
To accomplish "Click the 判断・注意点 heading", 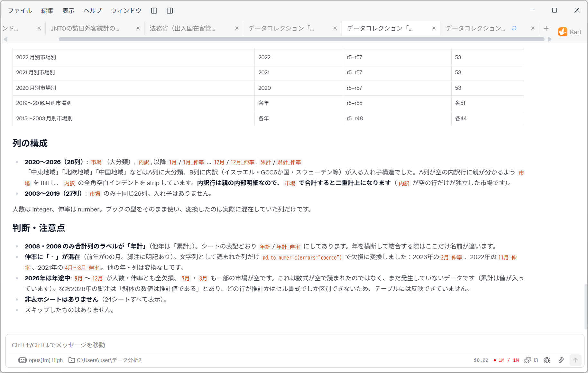I will point(39,228).
